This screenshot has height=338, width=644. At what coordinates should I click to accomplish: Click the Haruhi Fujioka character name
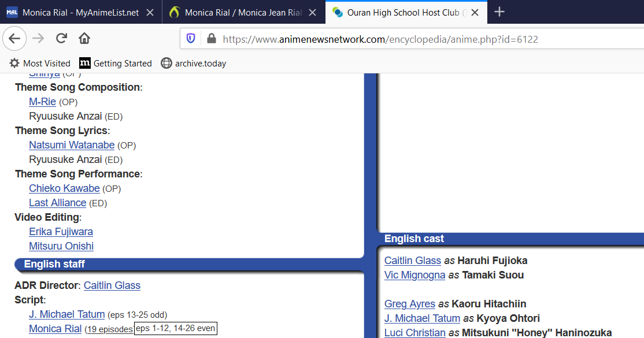(x=493, y=261)
